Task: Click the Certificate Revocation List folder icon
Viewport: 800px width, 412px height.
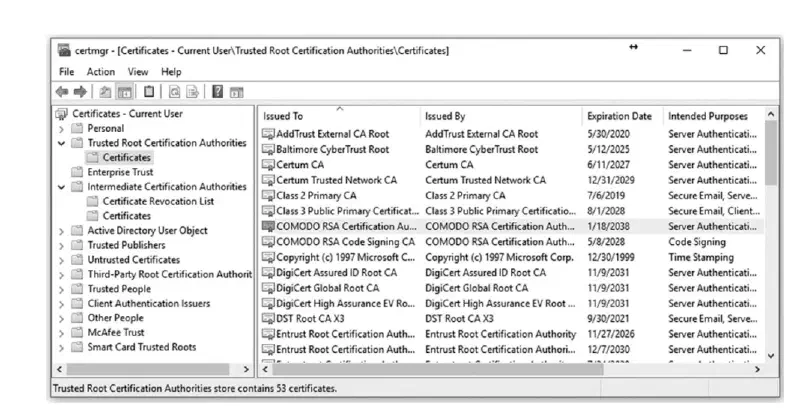Action: tap(92, 201)
